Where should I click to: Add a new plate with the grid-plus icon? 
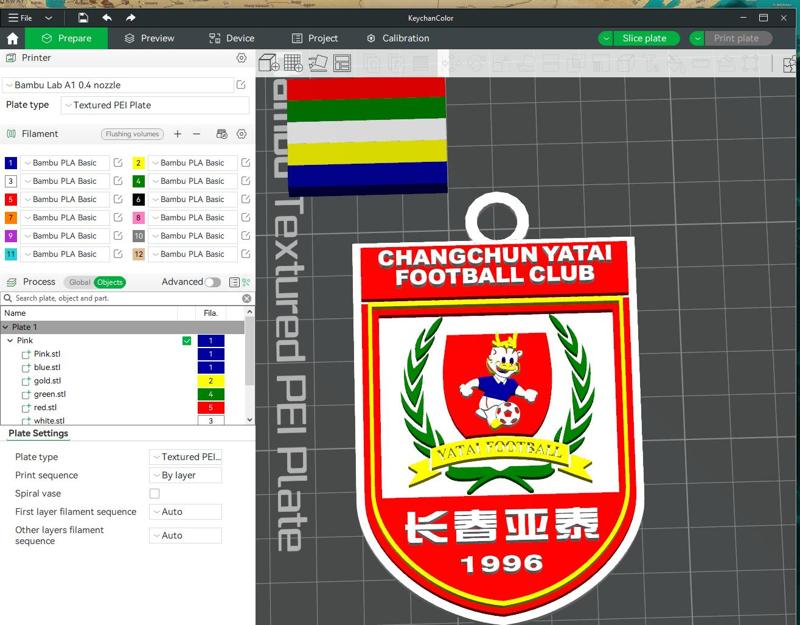293,63
